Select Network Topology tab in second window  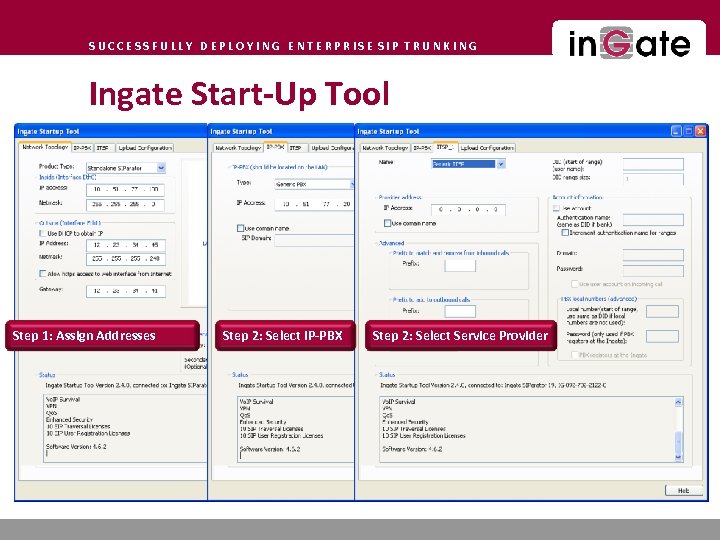click(238, 148)
